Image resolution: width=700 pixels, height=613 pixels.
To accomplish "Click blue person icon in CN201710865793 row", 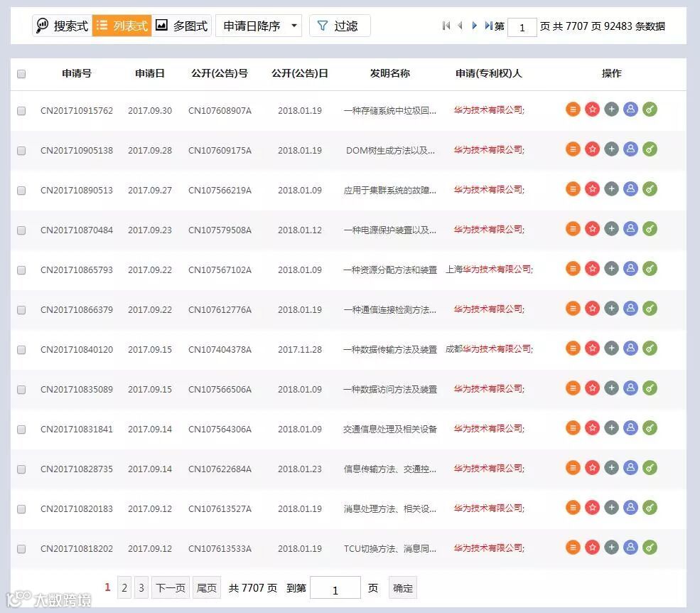I will (x=630, y=268).
